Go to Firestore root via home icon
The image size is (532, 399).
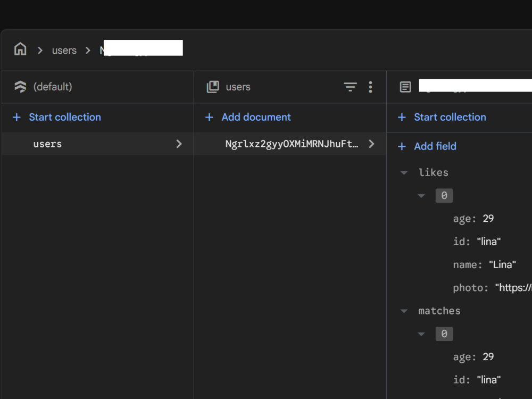(x=20, y=49)
